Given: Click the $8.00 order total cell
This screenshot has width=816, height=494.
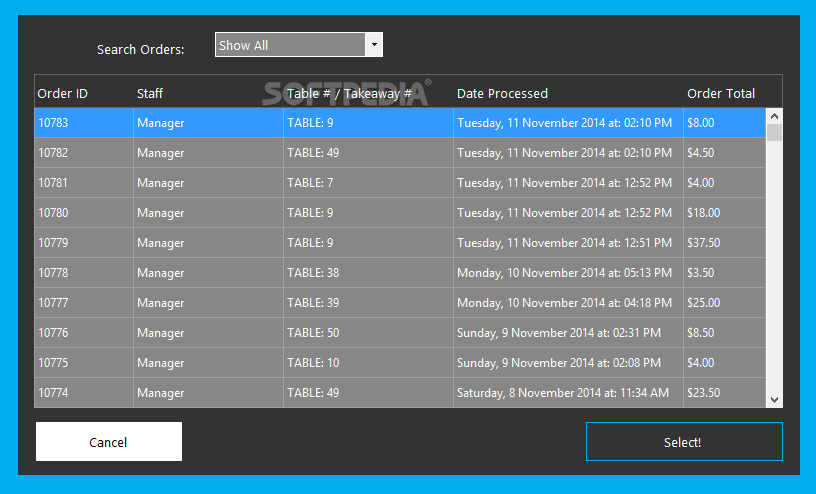Looking at the screenshot, I should point(724,123).
